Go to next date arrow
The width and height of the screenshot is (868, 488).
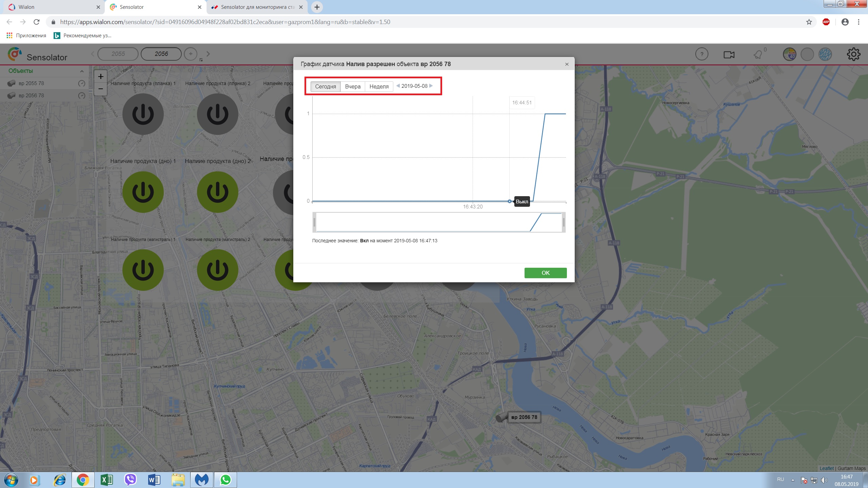tap(431, 86)
